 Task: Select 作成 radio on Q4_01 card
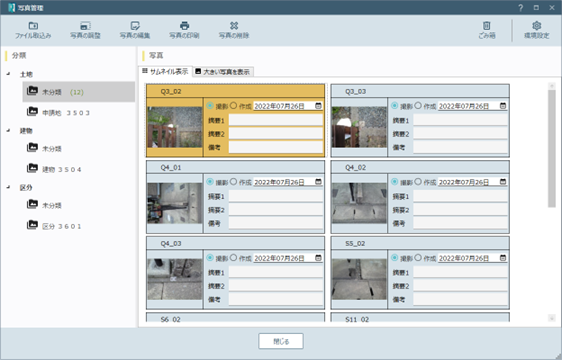point(234,182)
